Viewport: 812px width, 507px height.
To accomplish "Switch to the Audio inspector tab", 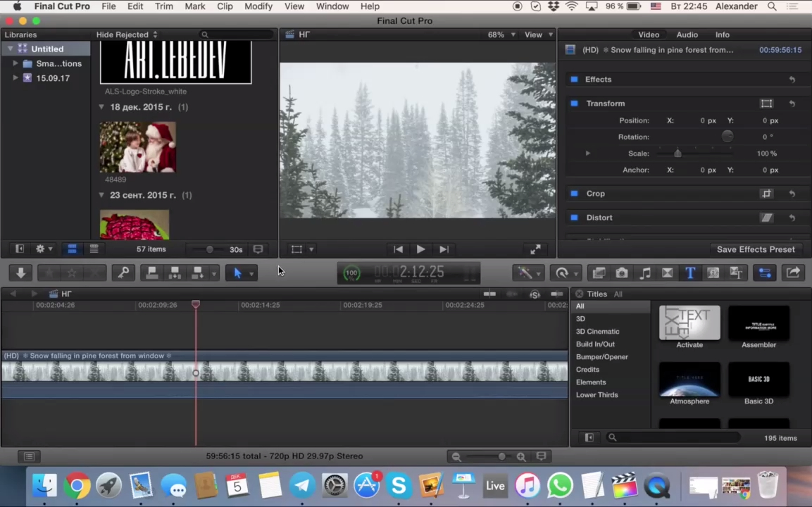I will point(687,35).
